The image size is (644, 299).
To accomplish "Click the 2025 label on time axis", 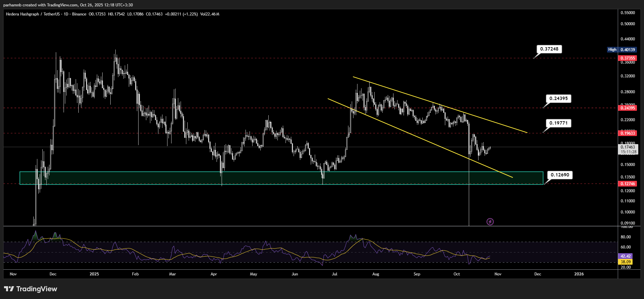I will pyautogui.click(x=94, y=274).
